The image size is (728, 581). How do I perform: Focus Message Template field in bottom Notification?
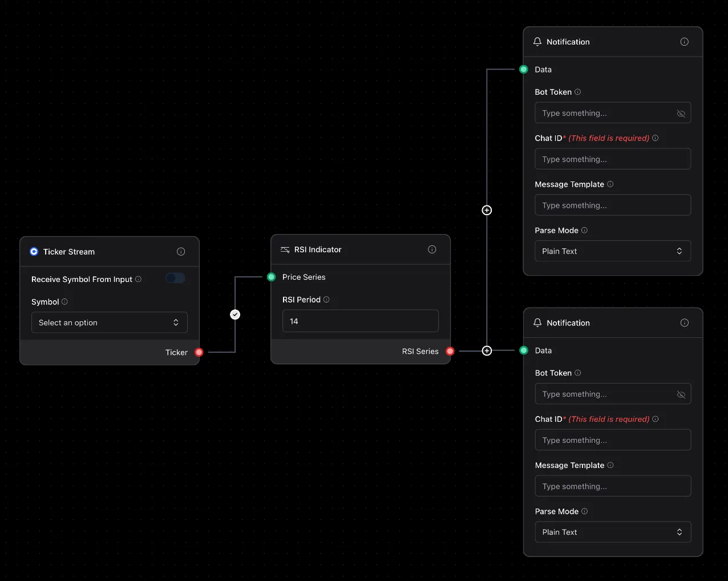pos(612,486)
